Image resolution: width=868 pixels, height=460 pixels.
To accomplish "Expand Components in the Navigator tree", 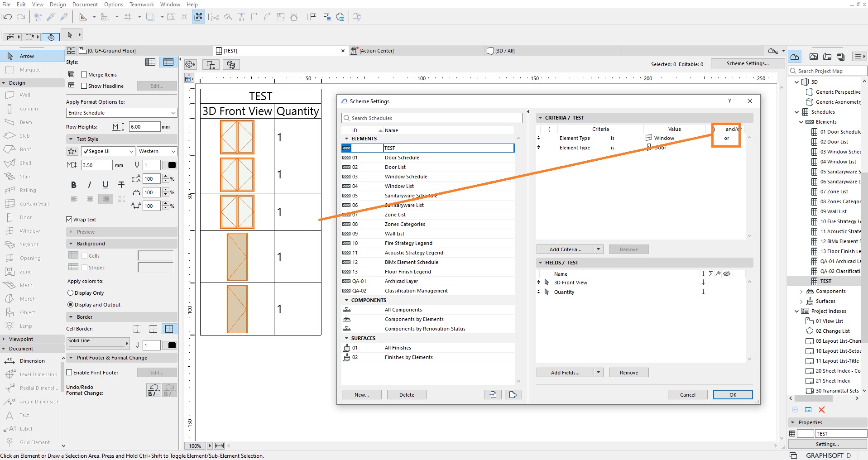I will pyautogui.click(x=801, y=292).
